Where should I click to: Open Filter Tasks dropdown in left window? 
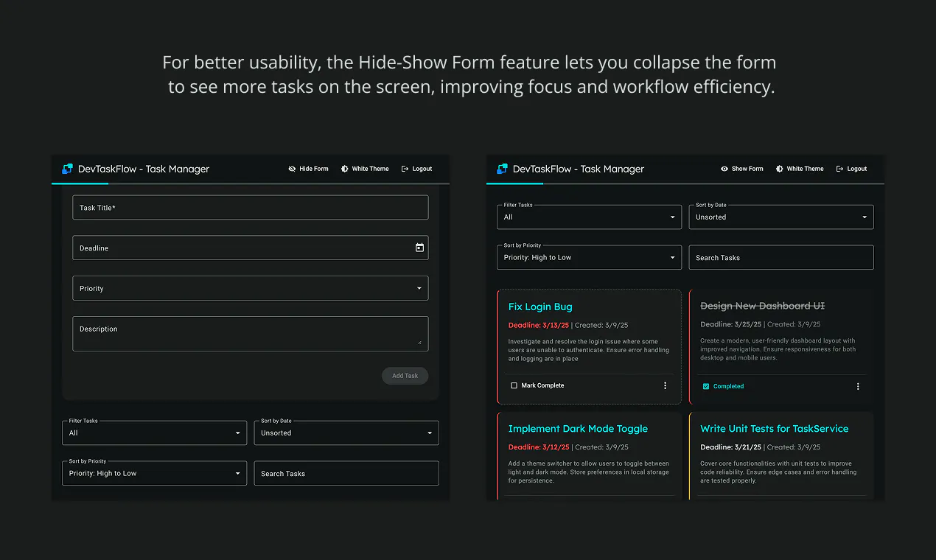click(x=155, y=433)
